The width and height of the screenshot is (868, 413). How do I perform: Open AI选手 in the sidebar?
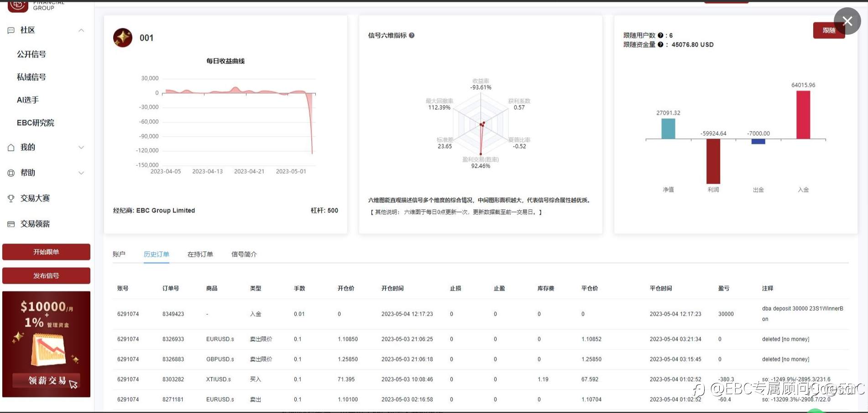coord(28,100)
